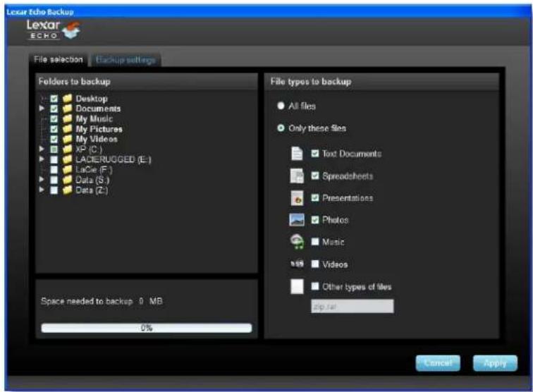Viewport: 533px width, 392px height.
Task: Click the Desktop folder icon
Action: coord(67,99)
